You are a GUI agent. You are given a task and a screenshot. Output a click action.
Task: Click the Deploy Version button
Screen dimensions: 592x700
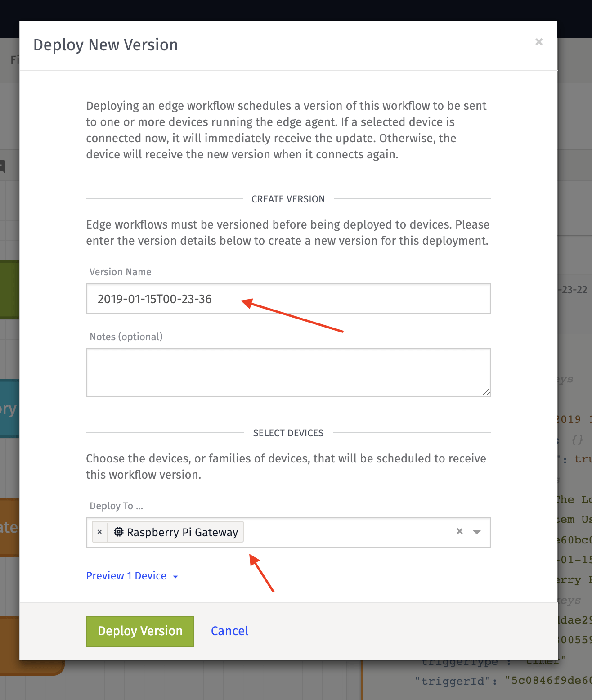click(140, 631)
